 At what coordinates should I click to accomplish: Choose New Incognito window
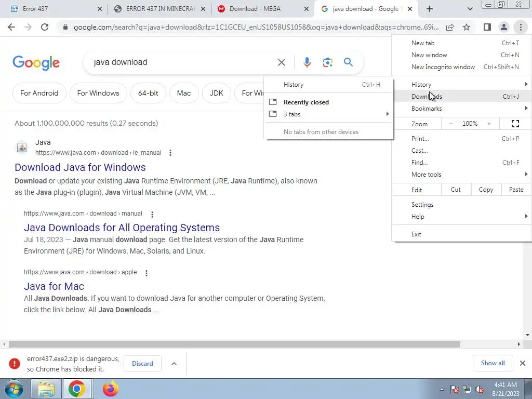point(462,67)
